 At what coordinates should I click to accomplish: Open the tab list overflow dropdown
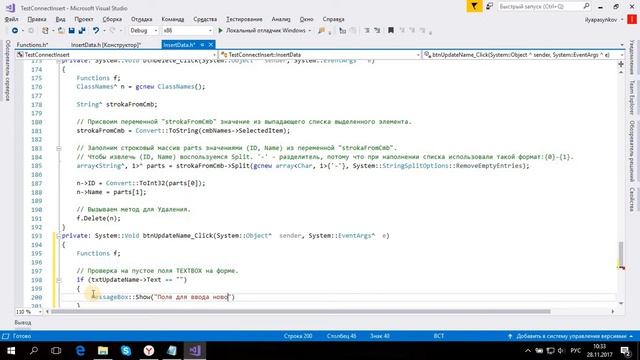coord(622,45)
